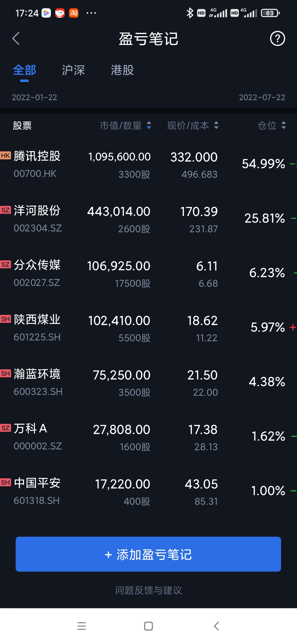Sort by 现价/成本 column
The width and height of the screenshot is (297, 644).
click(x=193, y=125)
